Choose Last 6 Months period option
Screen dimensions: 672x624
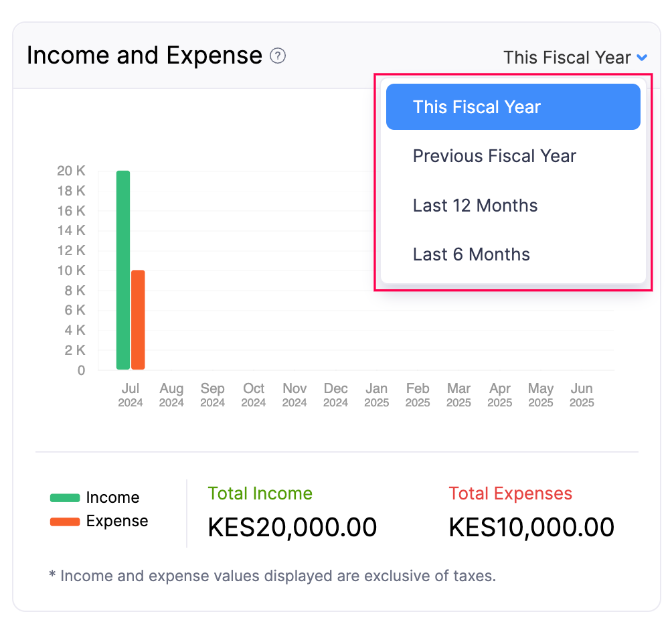tap(471, 254)
